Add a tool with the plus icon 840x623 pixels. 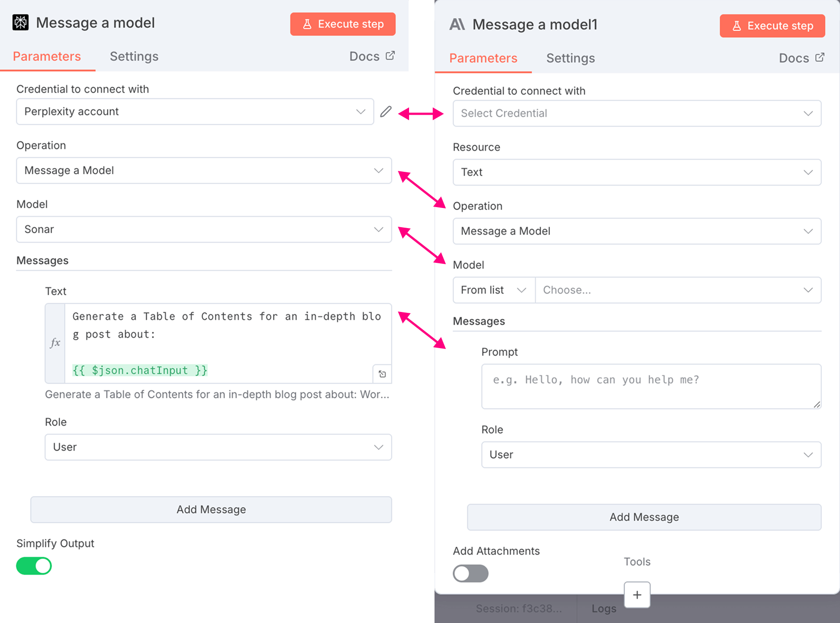(637, 594)
